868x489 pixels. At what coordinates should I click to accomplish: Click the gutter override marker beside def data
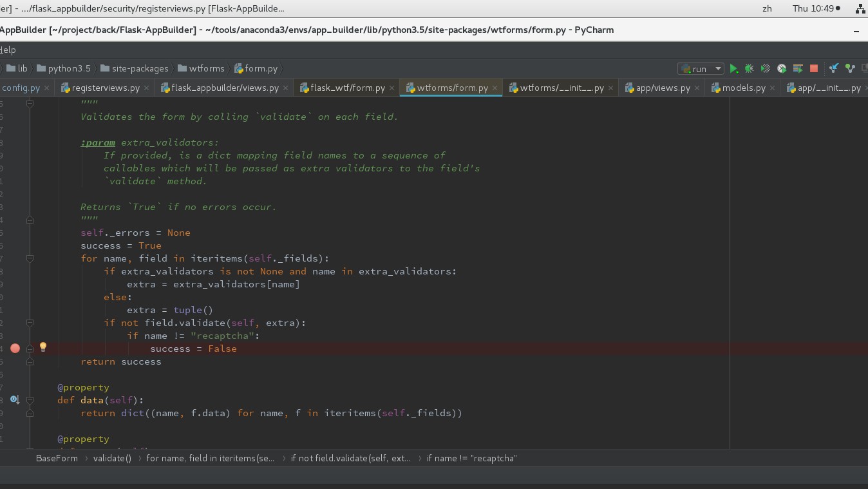coord(15,400)
